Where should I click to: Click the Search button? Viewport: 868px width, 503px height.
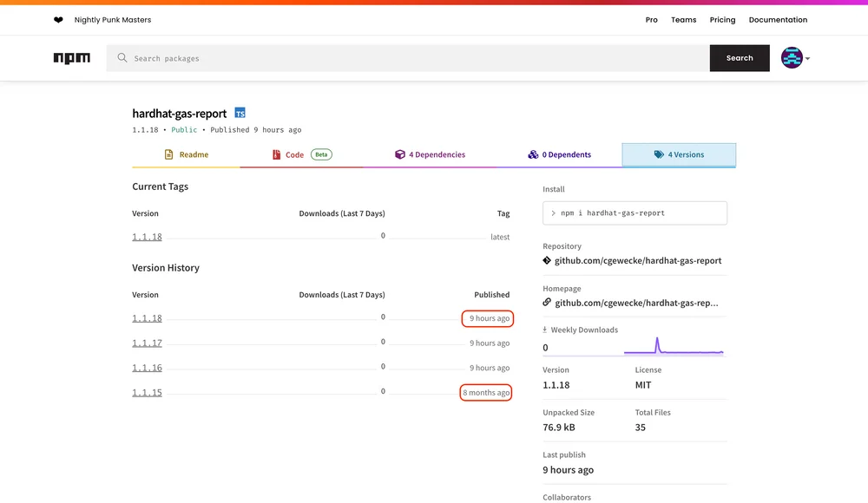740,58
